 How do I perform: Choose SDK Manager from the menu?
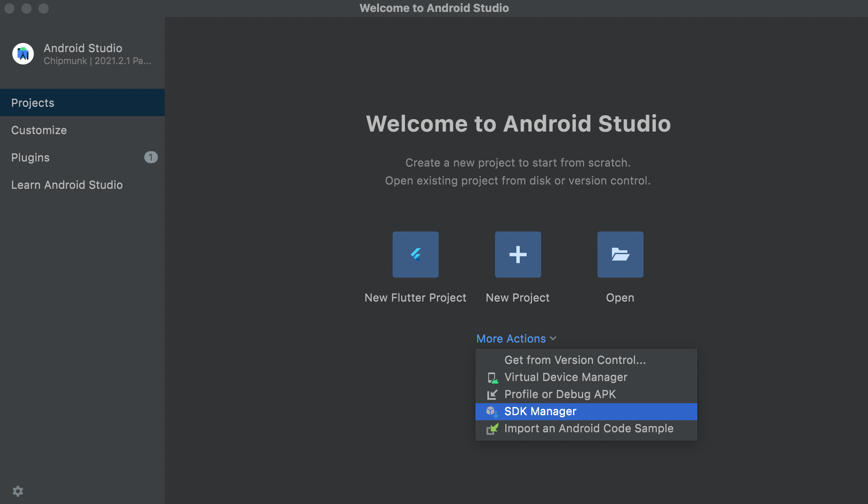click(x=540, y=411)
